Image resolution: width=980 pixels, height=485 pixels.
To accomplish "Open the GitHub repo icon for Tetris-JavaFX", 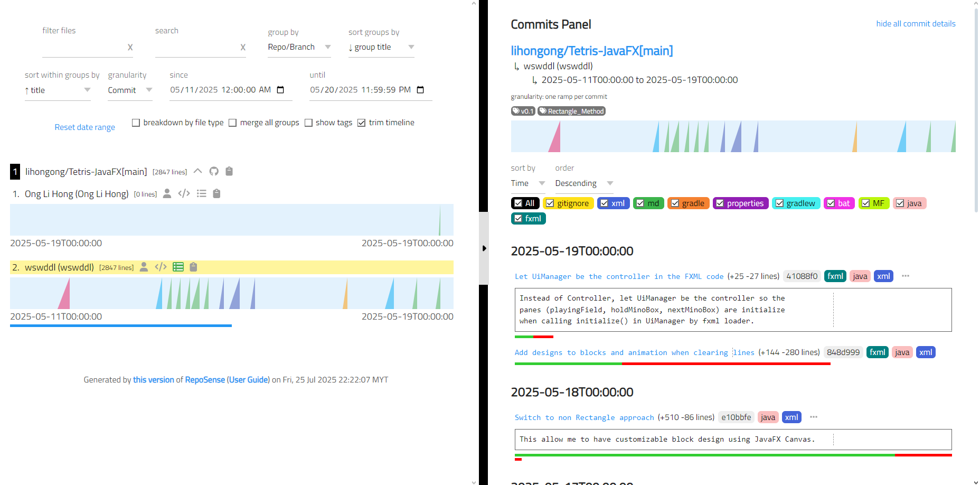I will (x=214, y=171).
